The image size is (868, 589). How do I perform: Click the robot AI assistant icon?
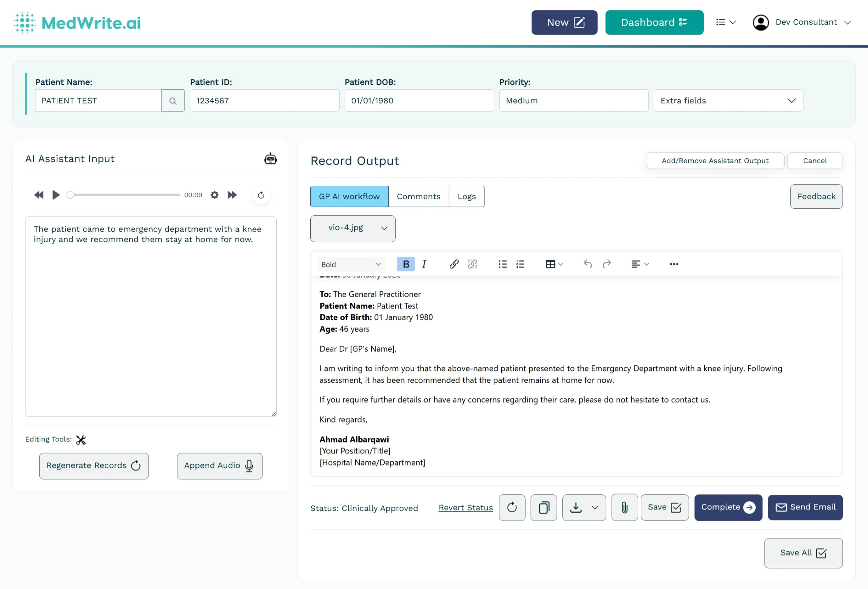[x=270, y=158]
